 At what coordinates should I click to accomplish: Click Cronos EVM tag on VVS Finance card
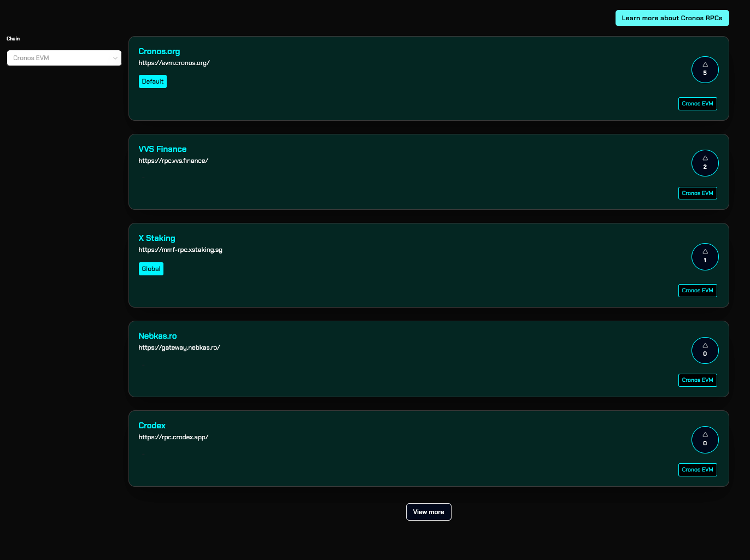[x=698, y=193]
